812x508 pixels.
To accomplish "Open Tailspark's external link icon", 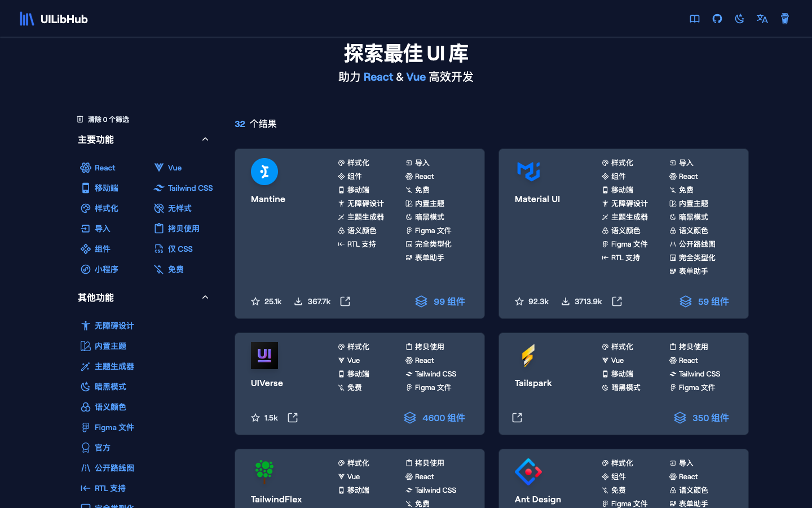I will point(517,418).
